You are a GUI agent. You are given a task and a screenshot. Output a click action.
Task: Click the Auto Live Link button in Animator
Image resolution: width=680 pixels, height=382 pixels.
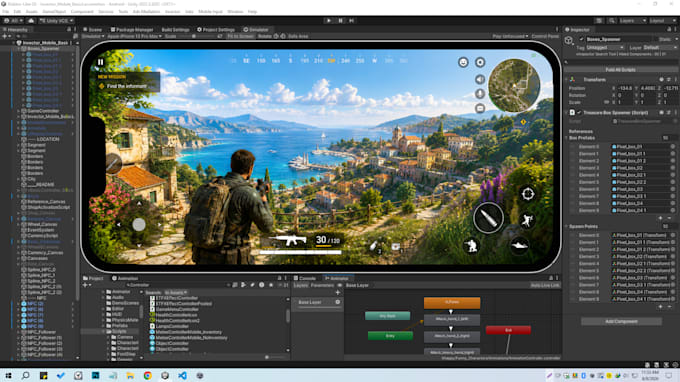(x=545, y=285)
